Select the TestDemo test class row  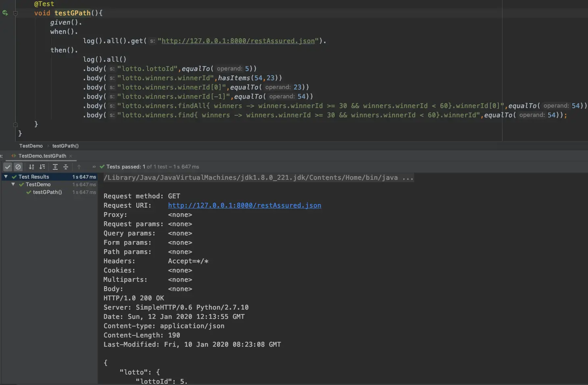[50, 184]
